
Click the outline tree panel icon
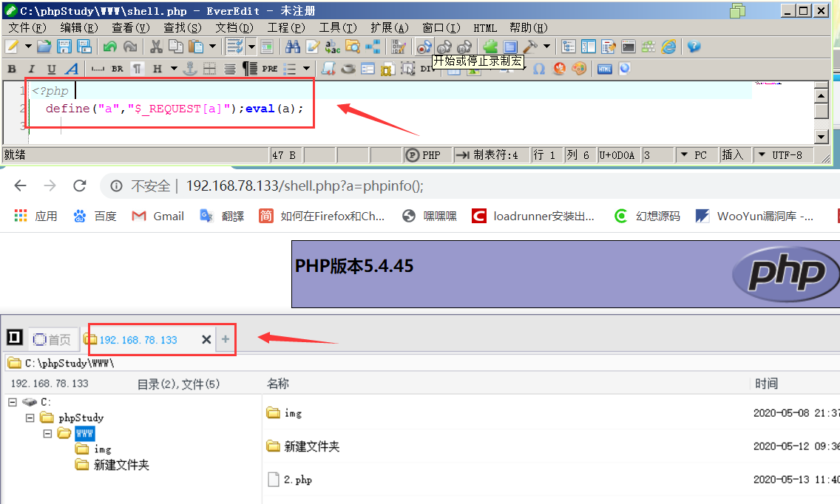click(x=569, y=47)
